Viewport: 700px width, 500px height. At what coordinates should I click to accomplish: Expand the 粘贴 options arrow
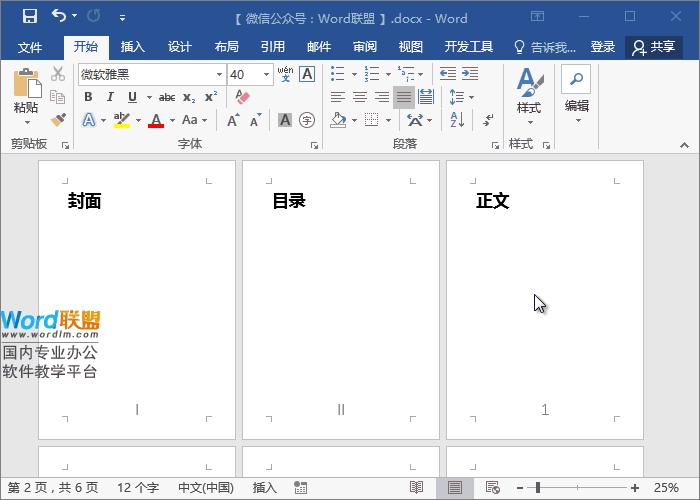pyautogui.click(x=27, y=122)
